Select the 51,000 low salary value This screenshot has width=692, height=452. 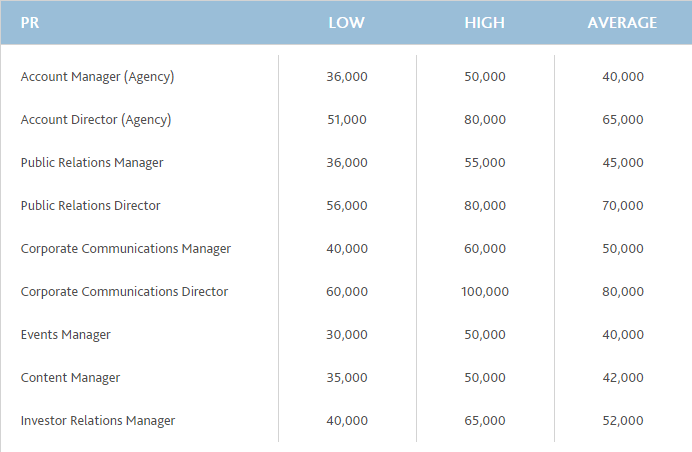347,120
